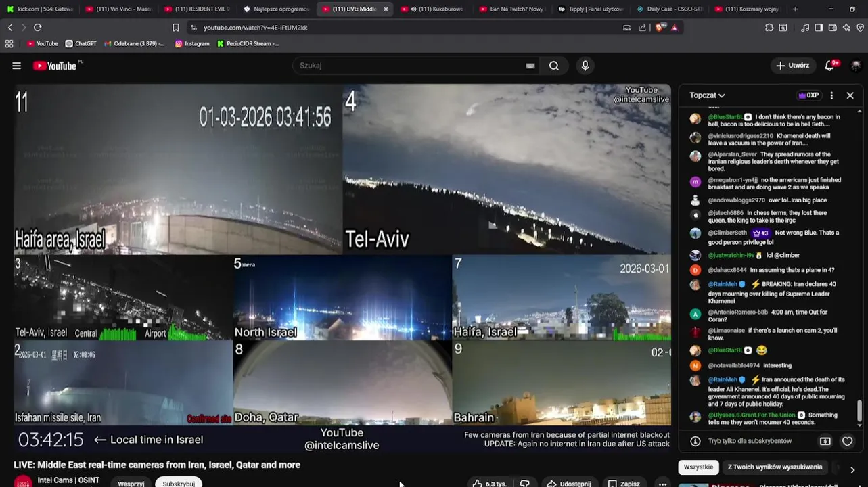Select the Wszystkie filter chip
This screenshot has height=487, width=868.
click(x=698, y=467)
